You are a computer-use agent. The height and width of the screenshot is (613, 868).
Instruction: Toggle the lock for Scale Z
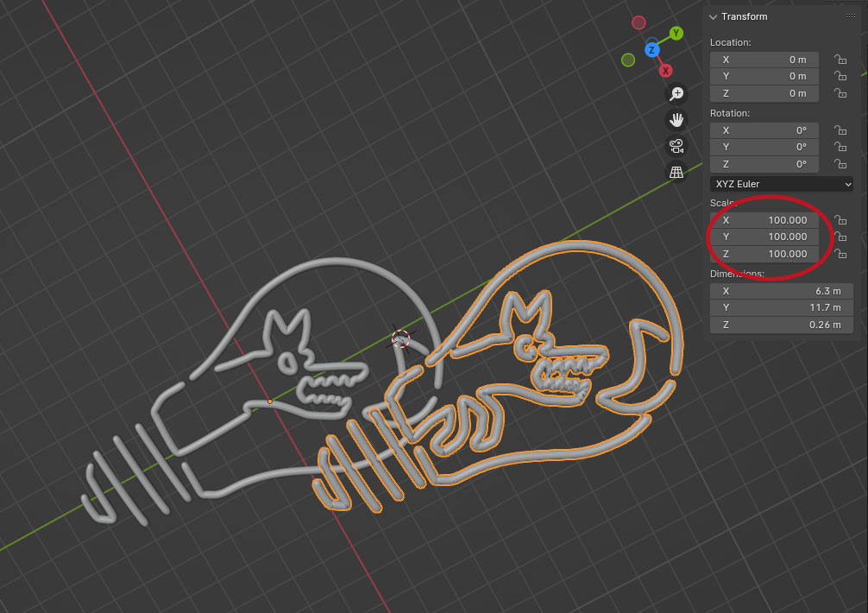(x=840, y=254)
